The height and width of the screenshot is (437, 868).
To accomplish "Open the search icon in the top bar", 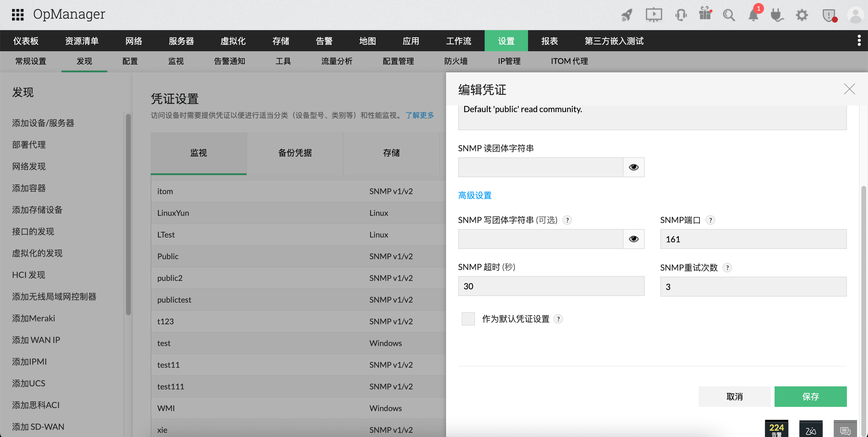I will 729,15.
